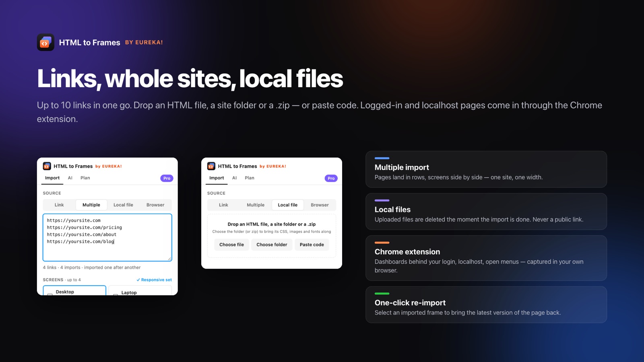Image resolution: width=644 pixels, height=362 pixels.
Task: Click the plugin icon in the left panel
Action: 47,166
